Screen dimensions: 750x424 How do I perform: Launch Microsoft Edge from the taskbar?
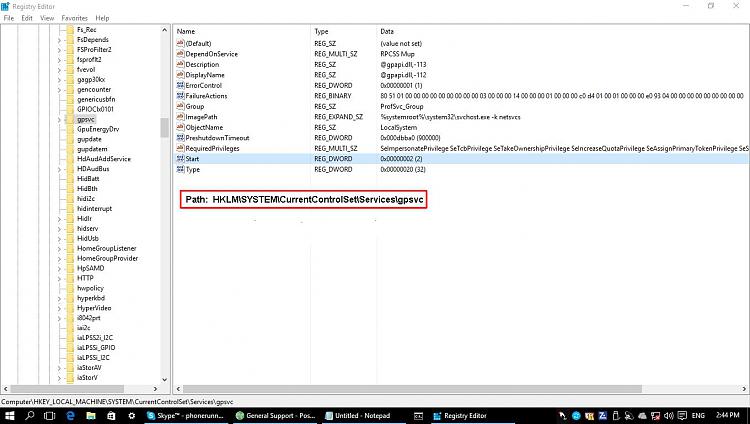tap(70, 415)
